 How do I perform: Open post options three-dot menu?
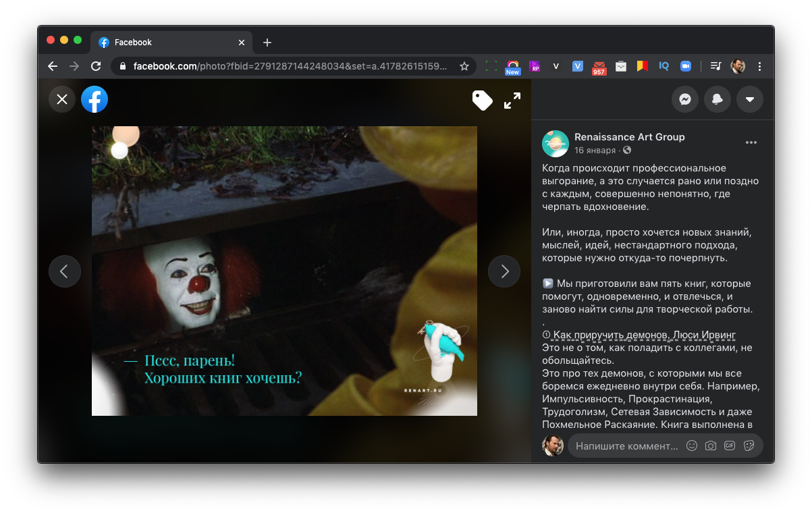751,143
